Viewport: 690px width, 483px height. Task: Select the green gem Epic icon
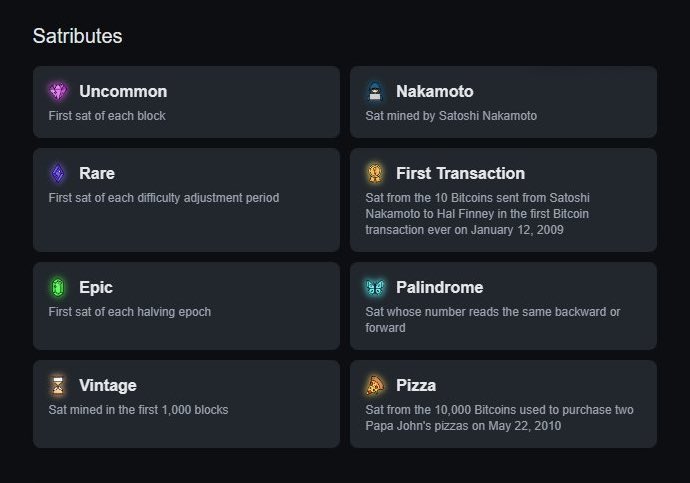pos(58,287)
